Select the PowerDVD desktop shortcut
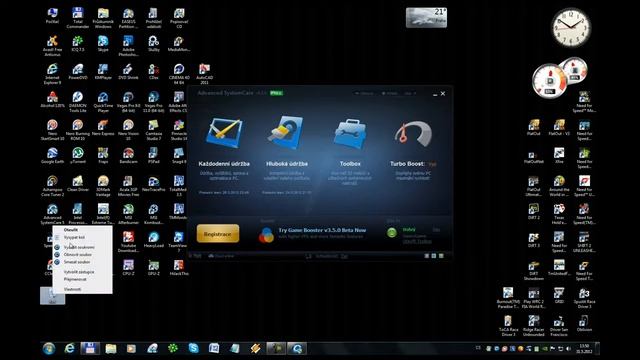This screenshot has height=360, width=640. (78, 72)
